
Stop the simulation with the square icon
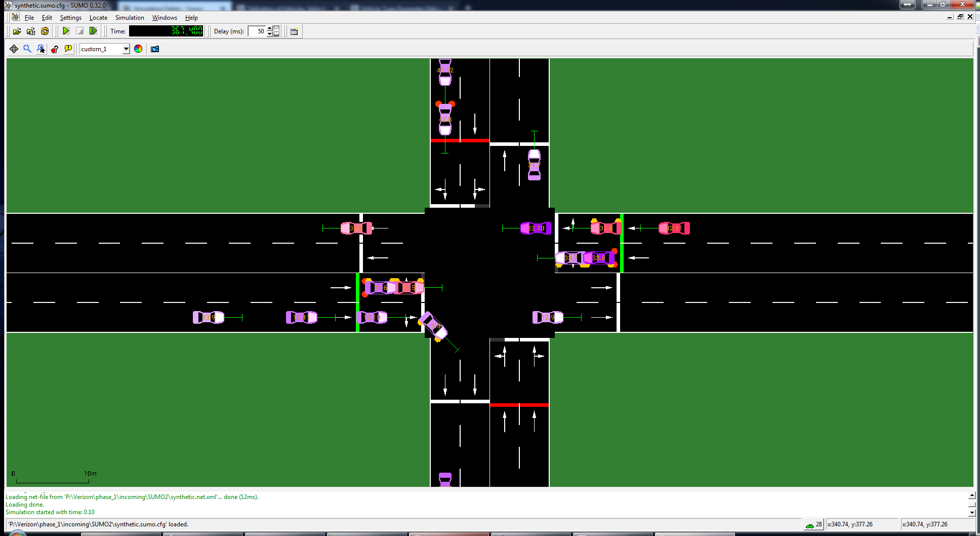[x=79, y=30]
